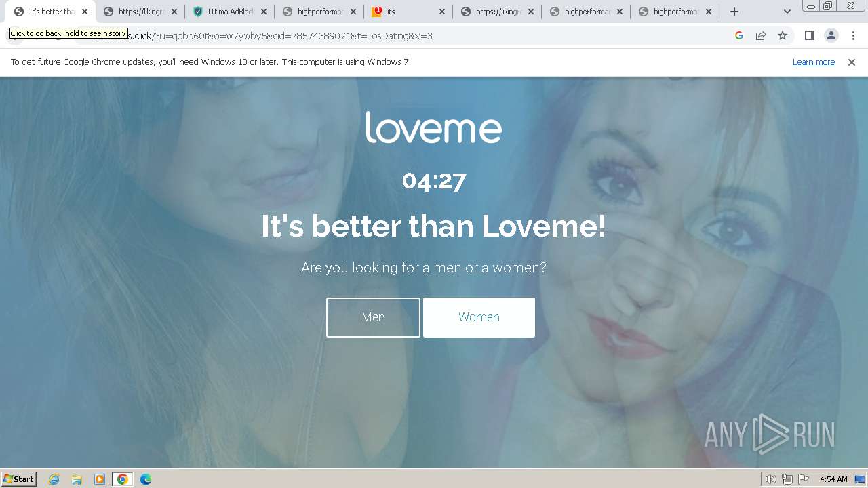Launch Microsoft Edge from taskbar

tap(146, 479)
